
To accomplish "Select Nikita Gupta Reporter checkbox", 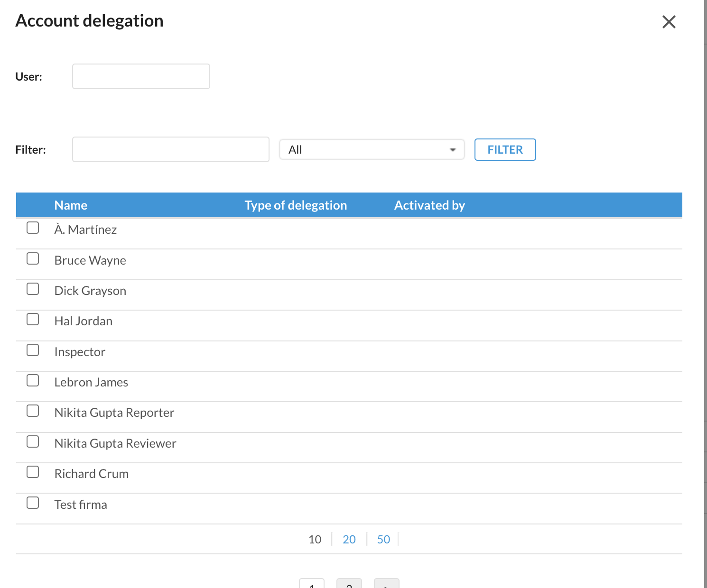I will click(33, 411).
